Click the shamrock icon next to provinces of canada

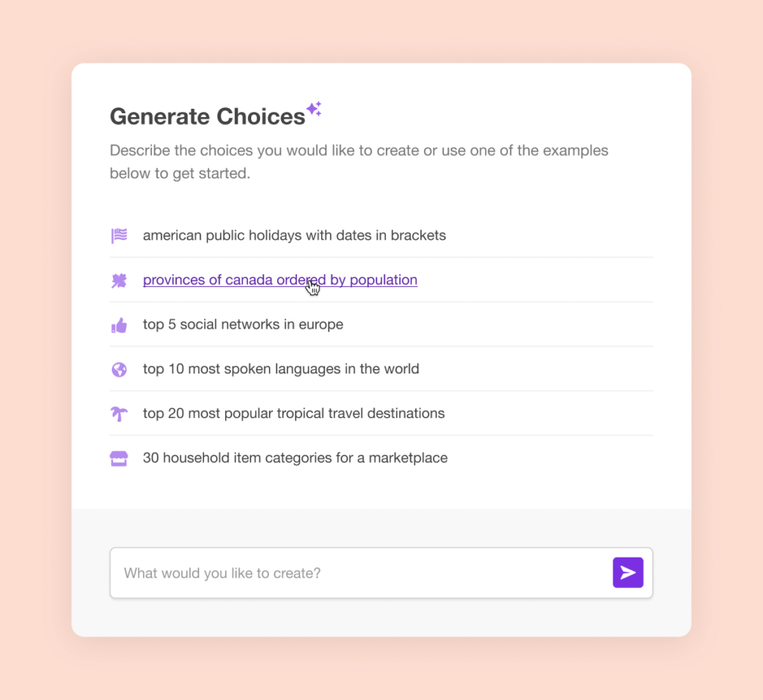click(x=119, y=280)
